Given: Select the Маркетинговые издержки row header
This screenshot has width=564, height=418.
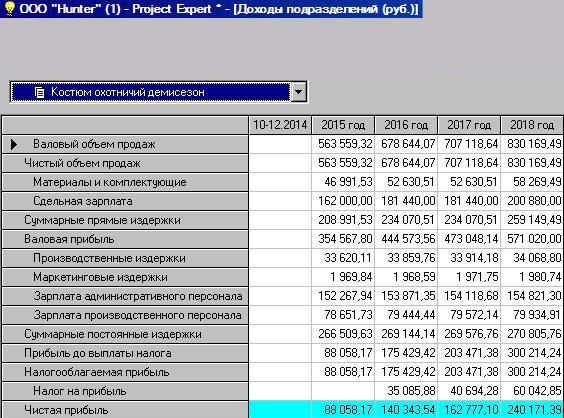Looking at the screenshot, I should coord(125,277).
